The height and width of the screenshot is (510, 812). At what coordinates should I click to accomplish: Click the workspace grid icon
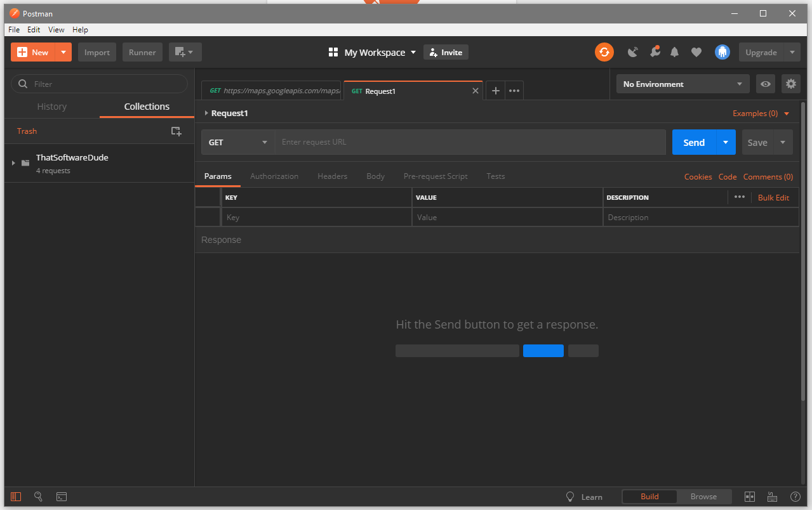333,52
